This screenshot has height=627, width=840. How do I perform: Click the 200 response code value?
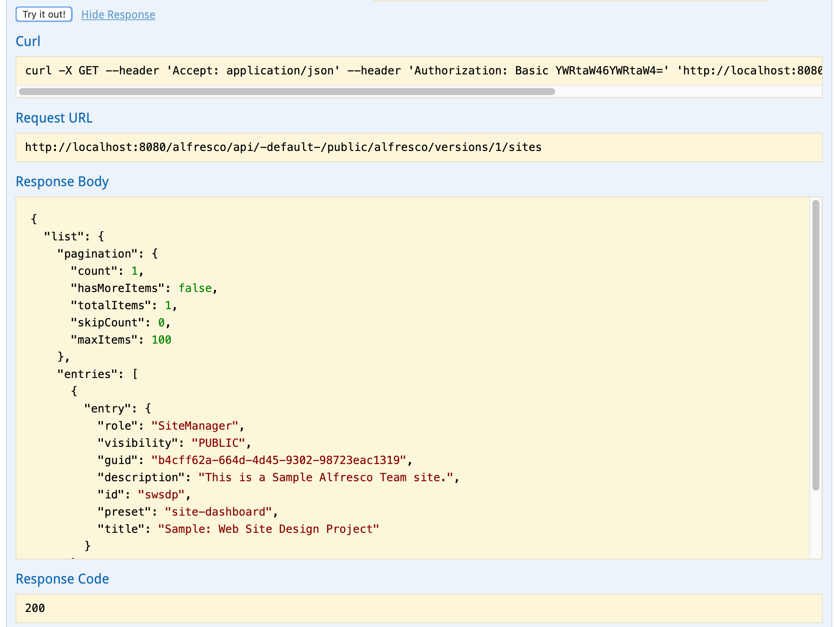[35, 608]
